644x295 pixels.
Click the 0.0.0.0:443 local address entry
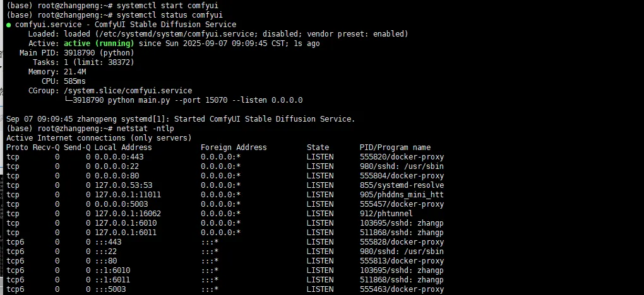coord(119,157)
